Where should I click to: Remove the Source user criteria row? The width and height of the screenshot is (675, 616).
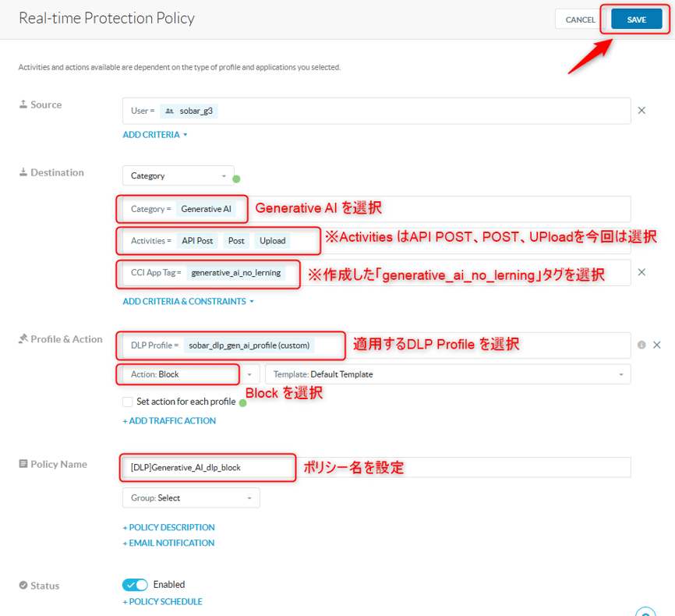[x=641, y=111]
